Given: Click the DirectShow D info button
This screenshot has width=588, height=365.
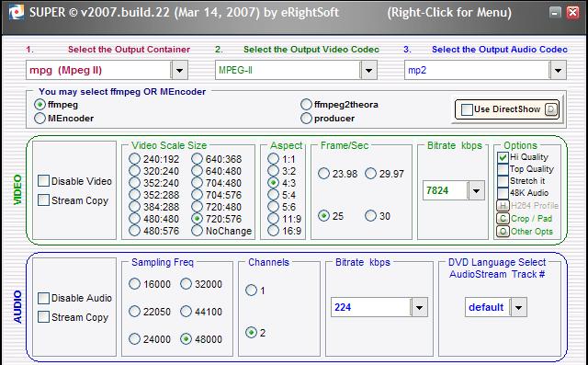Looking at the screenshot, I should point(552,109).
